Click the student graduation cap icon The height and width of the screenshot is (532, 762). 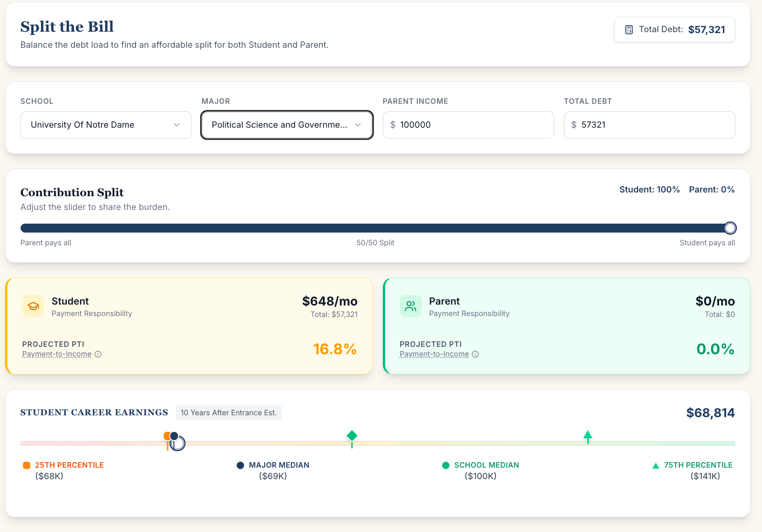(x=33, y=306)
